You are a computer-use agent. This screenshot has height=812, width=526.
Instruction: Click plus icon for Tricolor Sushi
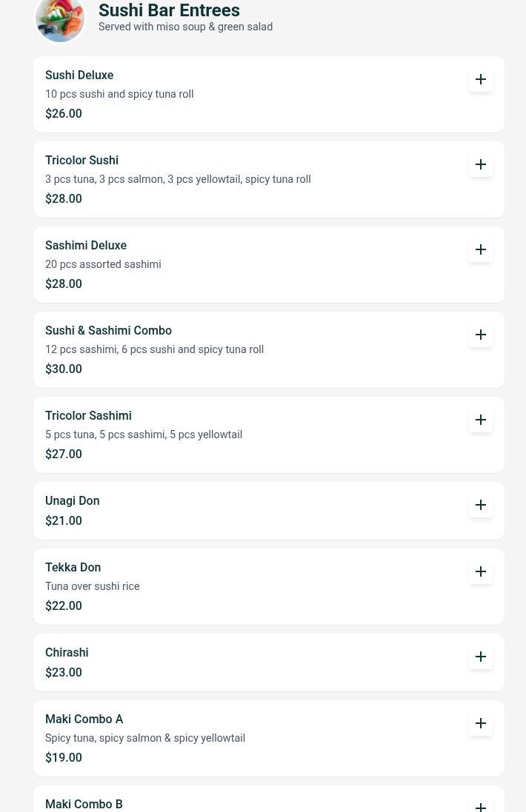(x=481, y=164)
